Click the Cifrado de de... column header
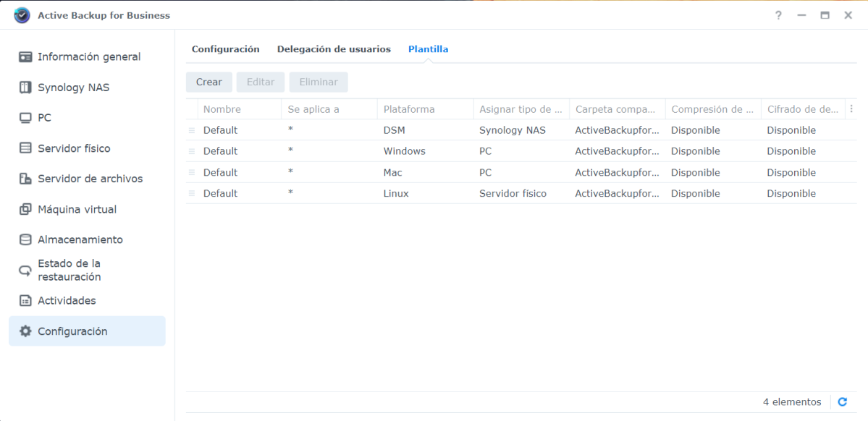Viewport: 868px width, 421px height. click(804, 109)
